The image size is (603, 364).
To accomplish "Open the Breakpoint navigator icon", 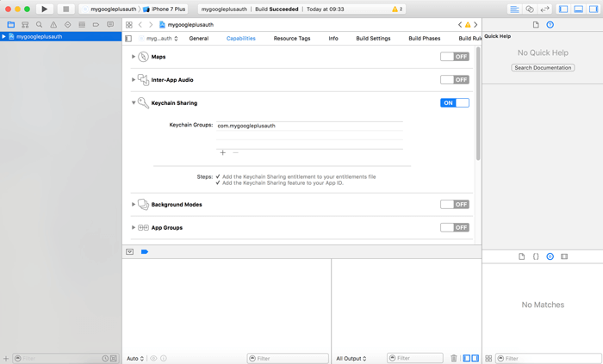I will [x=96, y=25].
